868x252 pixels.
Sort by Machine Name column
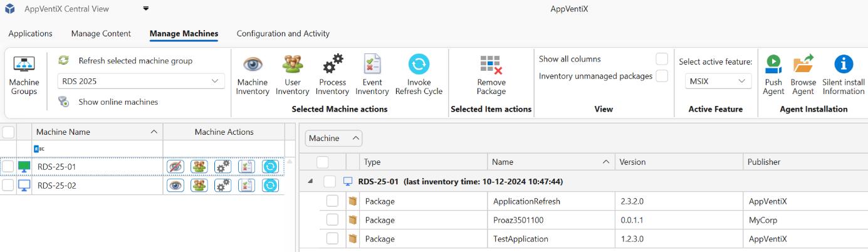(x=97, y=132)
